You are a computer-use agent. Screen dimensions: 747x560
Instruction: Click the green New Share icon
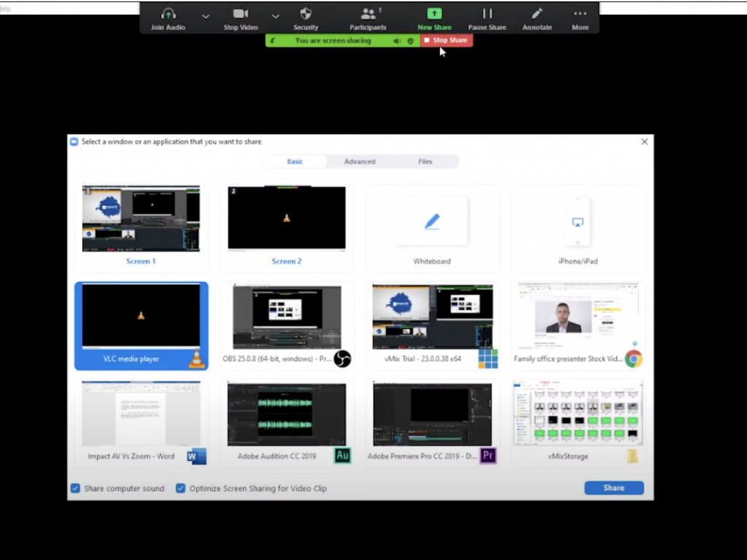point(435,14)
